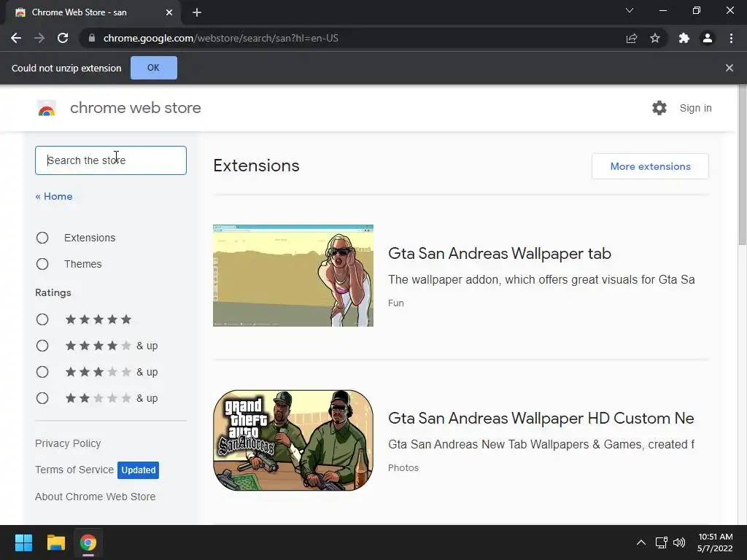
Task: Share this page using address bar icon
Action: pyautogui.click(x=632, y=38)
